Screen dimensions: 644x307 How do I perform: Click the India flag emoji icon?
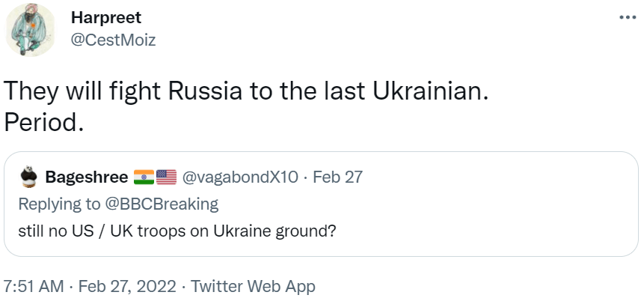(144, 177)
